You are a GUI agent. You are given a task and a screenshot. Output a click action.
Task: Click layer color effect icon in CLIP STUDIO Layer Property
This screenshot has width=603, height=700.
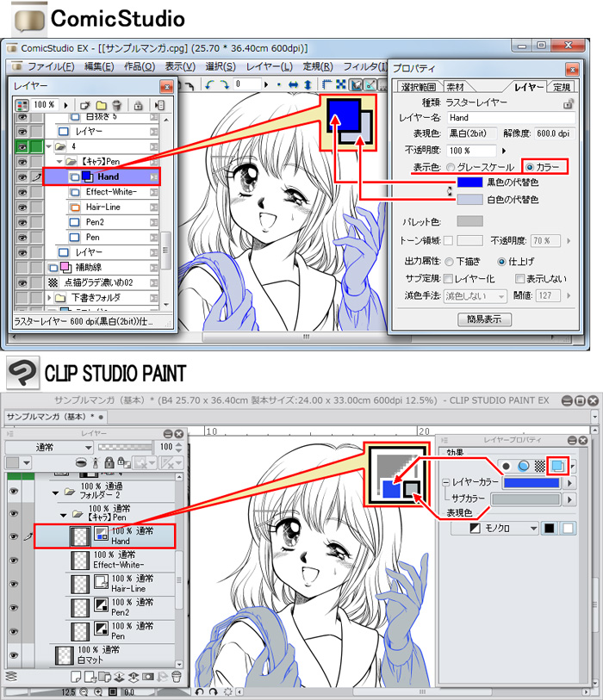point(557,466)
